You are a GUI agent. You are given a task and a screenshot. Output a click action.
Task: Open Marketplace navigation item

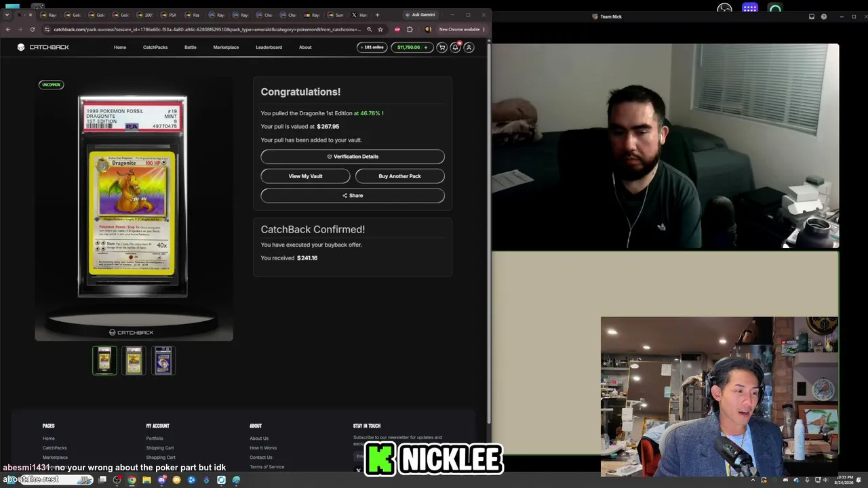click(x=226, y=47)
